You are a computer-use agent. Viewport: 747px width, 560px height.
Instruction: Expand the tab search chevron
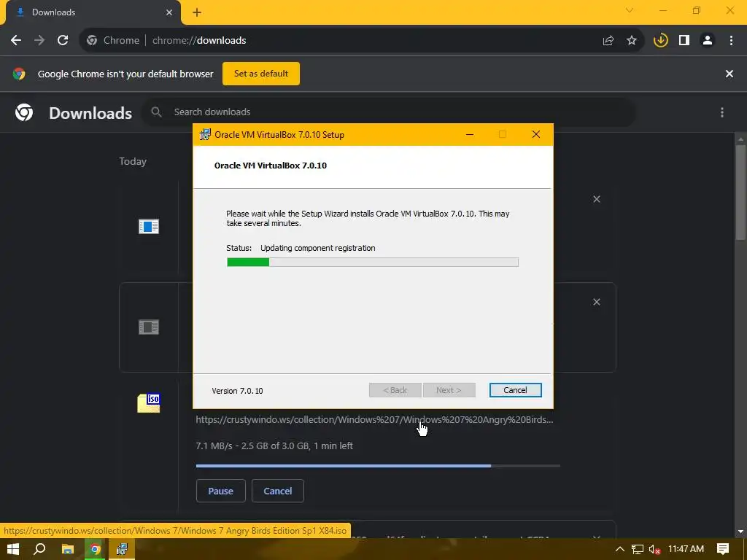click(630, 10)
